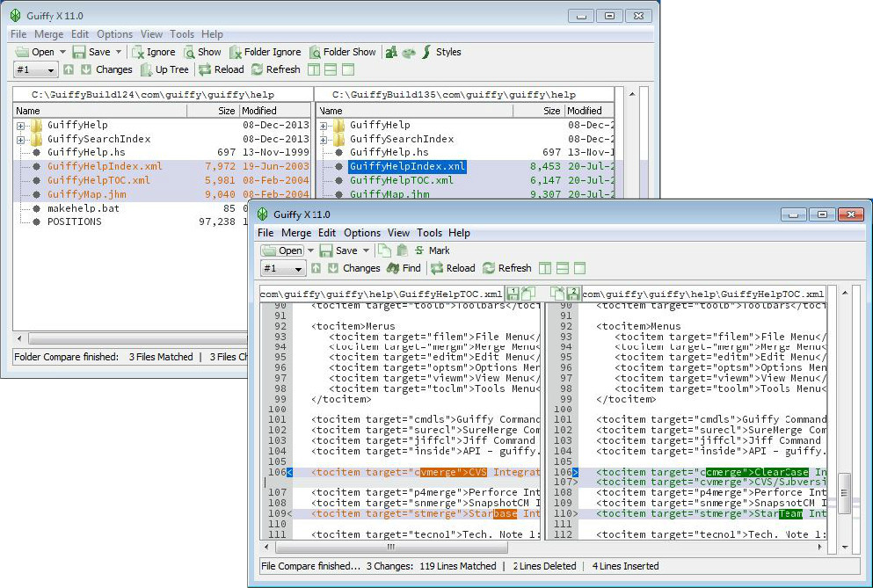Viewport: 873px width, 588px height.
Task: Sort left folder pane by Modified column
Action: [x=275, y=111]
